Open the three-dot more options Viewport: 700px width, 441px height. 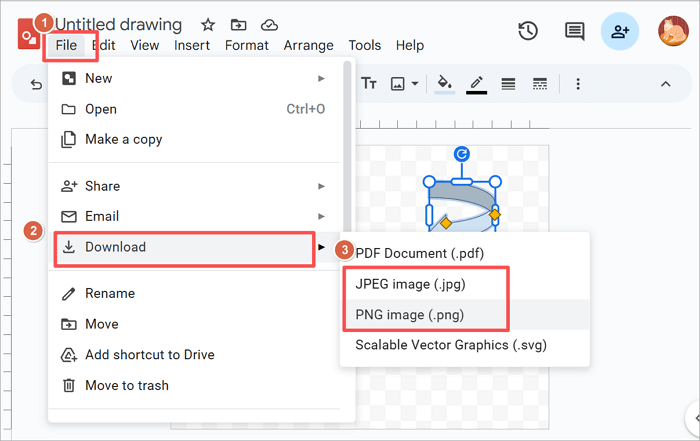[x=578, y=84]
